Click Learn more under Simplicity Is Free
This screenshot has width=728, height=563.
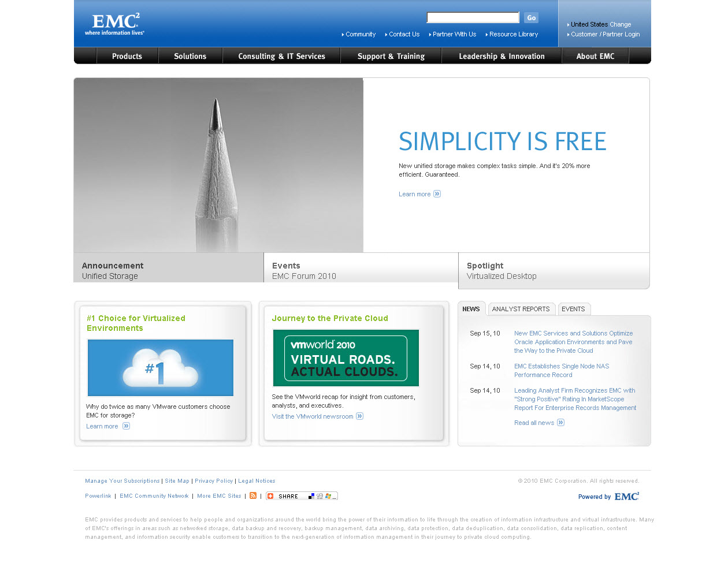click(415, 194)
